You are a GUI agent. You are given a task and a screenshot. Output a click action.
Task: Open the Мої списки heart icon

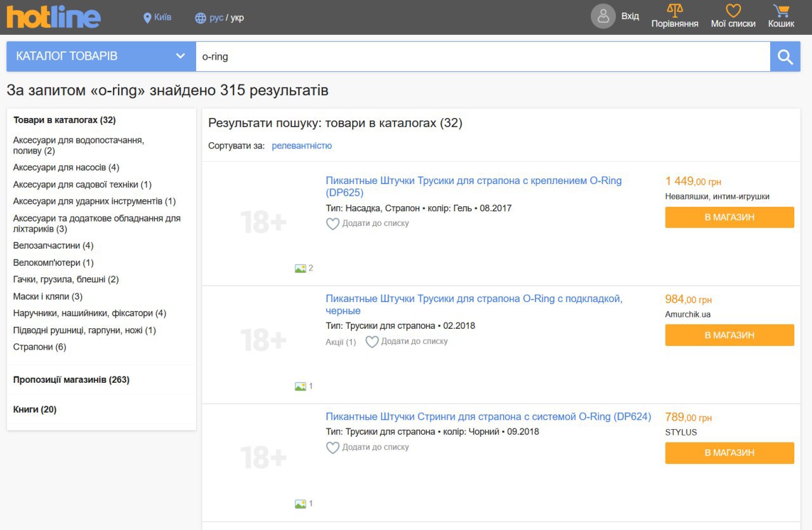[733, 10]
